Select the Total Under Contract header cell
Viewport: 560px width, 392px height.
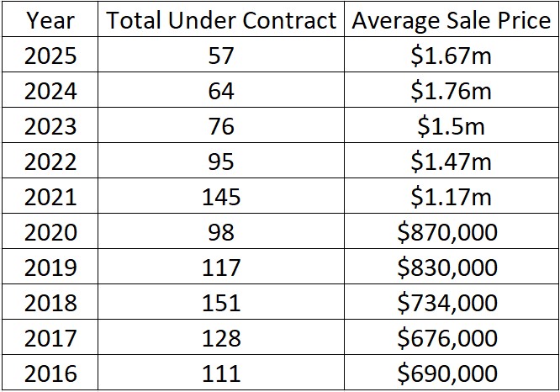[x=221, y=21]
